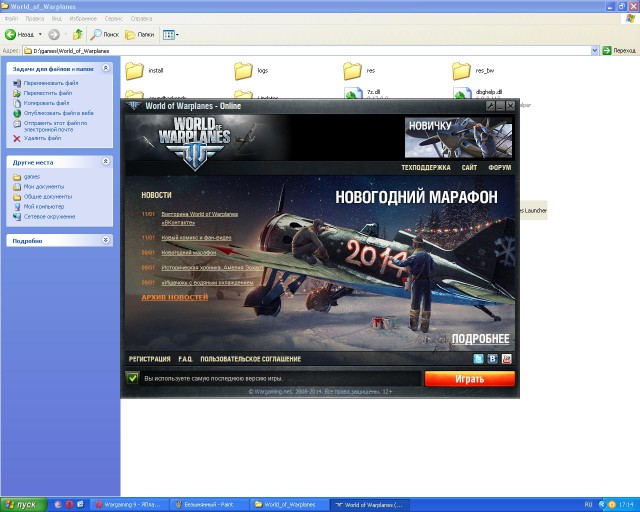Expand the Подробно panel
This screenshot has height=512, width=640.
pos(105,240)
